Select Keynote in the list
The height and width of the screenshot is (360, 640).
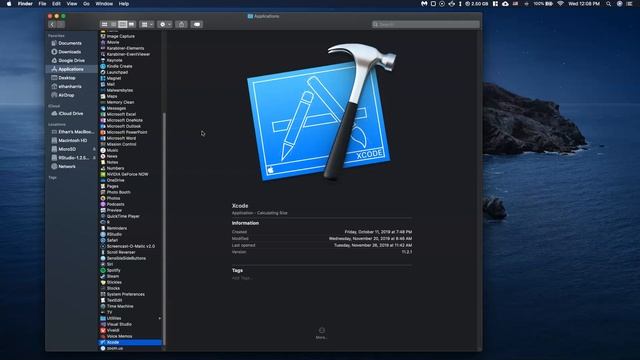114,60
